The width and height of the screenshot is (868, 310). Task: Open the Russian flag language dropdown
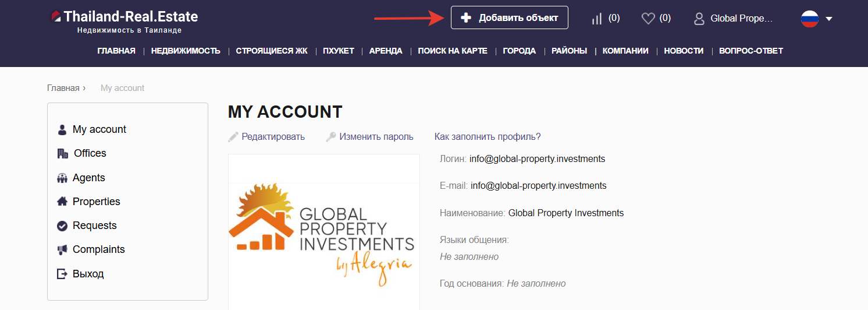(x=810, y=19)
